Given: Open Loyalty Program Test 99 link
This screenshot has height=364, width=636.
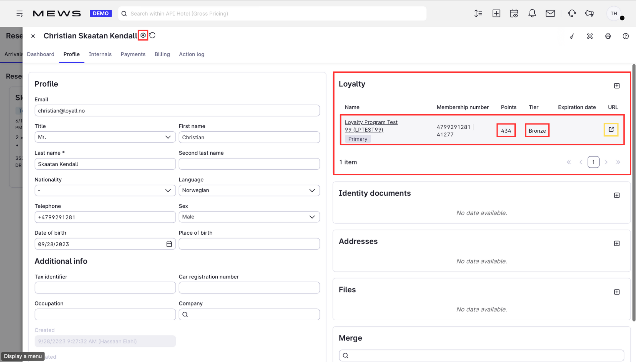Looking at the screenshot, I should [371, 126].
